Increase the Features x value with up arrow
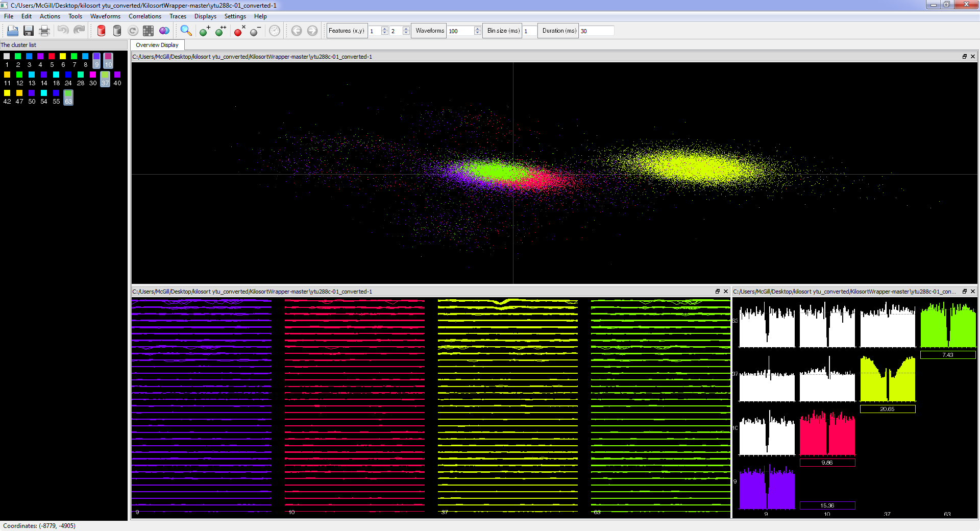 click(385, 29)
